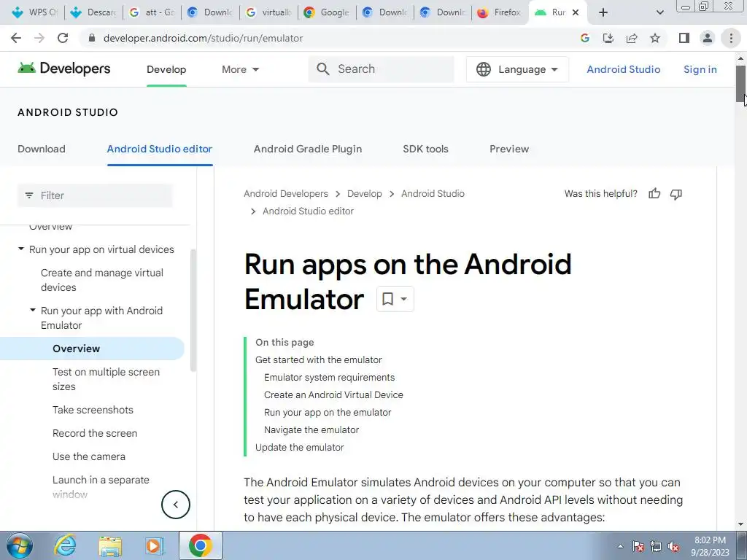The height and width of the screenshot is (560, 747).
Task: Collapse the sidebar with circular arrow button
Action: tap(175, 505)
